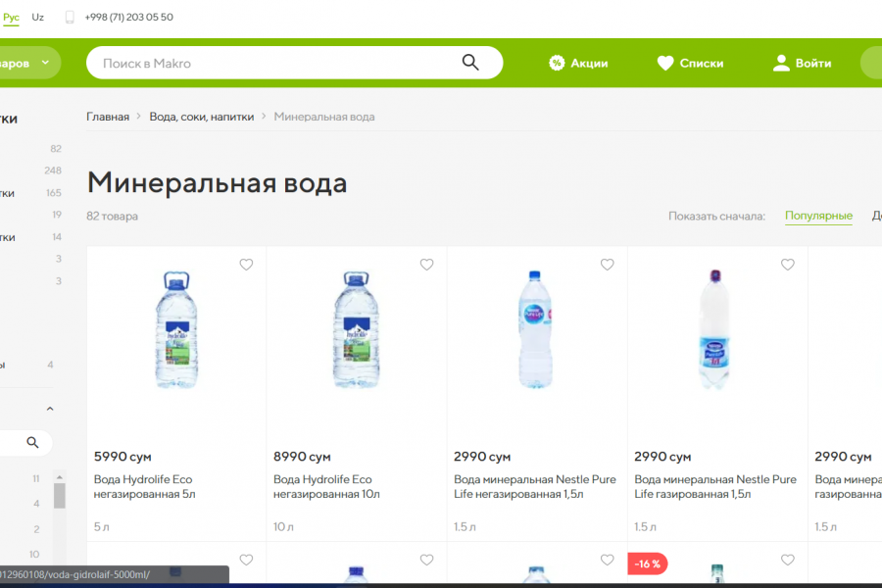This screenshot has width=882, height=588.
Task: Expand the catalog dropdown chevron in header
Action: (x=45, y=63)
